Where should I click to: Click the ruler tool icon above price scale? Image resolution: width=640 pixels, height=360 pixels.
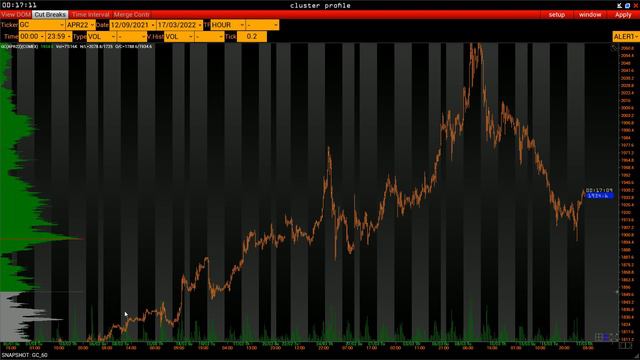click(613, 48)
